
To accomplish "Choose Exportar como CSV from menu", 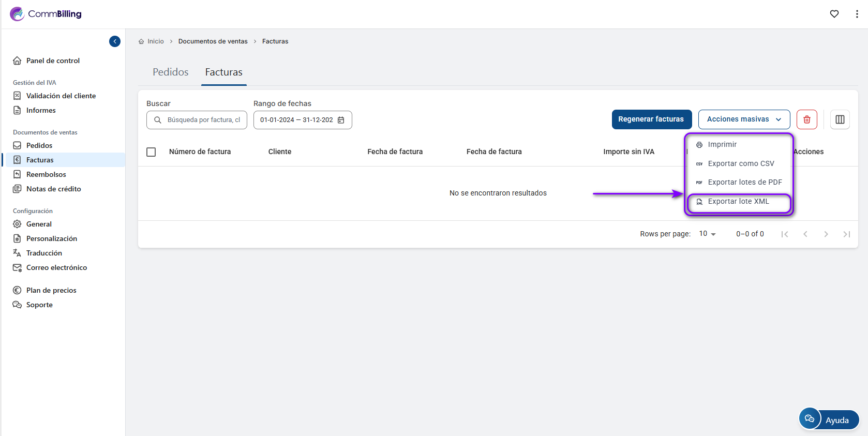I will tap(741, 164).
